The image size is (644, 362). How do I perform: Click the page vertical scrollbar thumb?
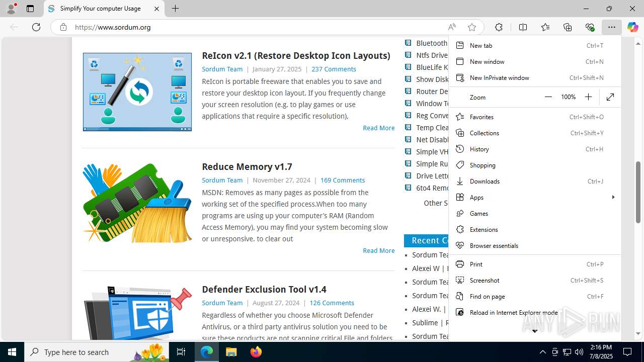click(638, 192)
